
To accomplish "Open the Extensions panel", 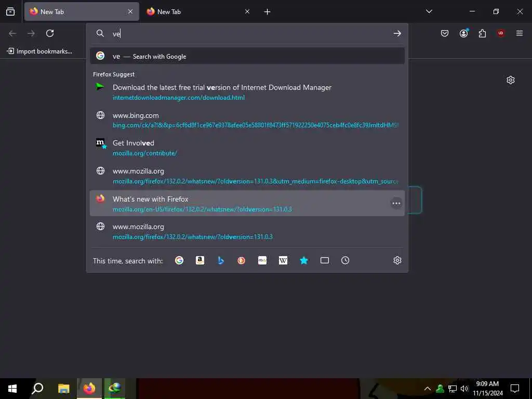I will [x=483, y=33].
